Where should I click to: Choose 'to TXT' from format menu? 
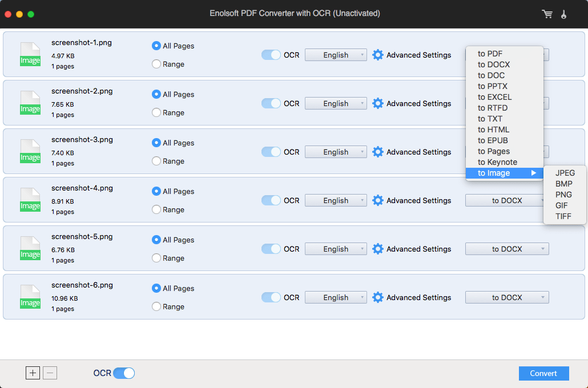tap(505, 119)
